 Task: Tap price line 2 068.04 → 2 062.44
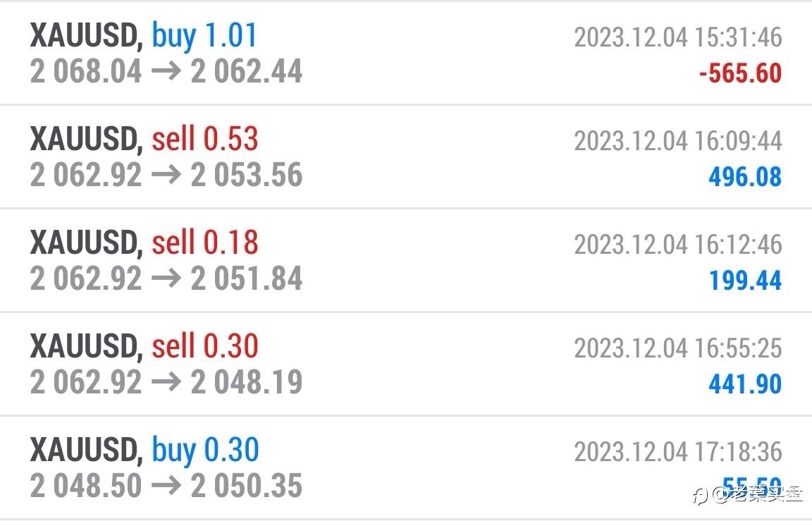click(x=166, y=72)
